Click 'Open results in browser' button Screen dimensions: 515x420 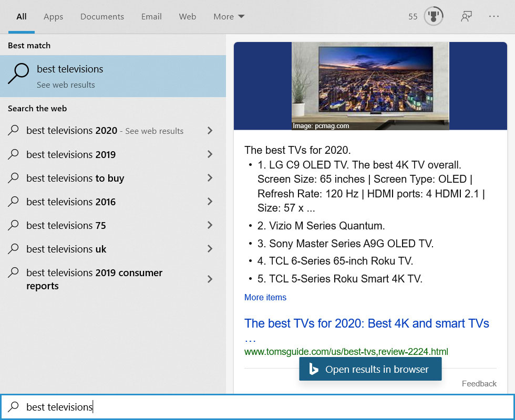pyautogui.click(x=370, y=369)
